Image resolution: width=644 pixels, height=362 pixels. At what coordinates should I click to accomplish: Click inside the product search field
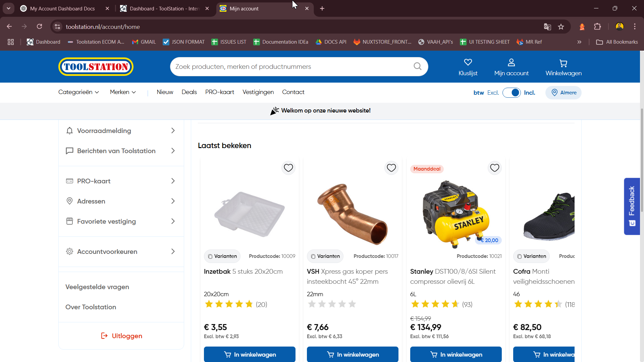[x=285, y=66]
